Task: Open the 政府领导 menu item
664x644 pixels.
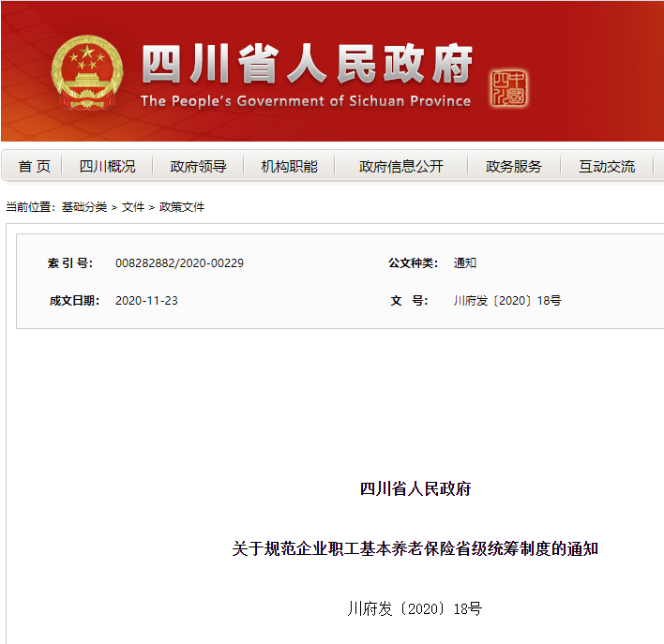Action: (198, 167)
